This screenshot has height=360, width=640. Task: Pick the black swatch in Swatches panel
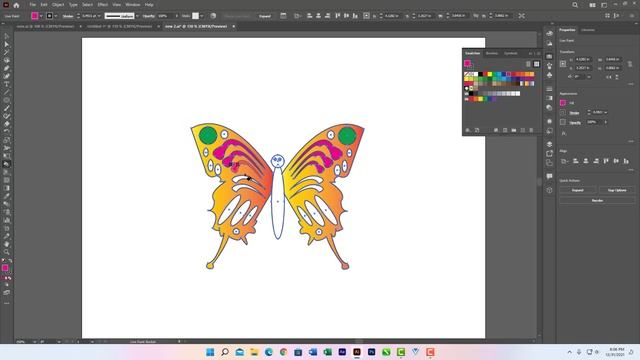tap(480, 74)
